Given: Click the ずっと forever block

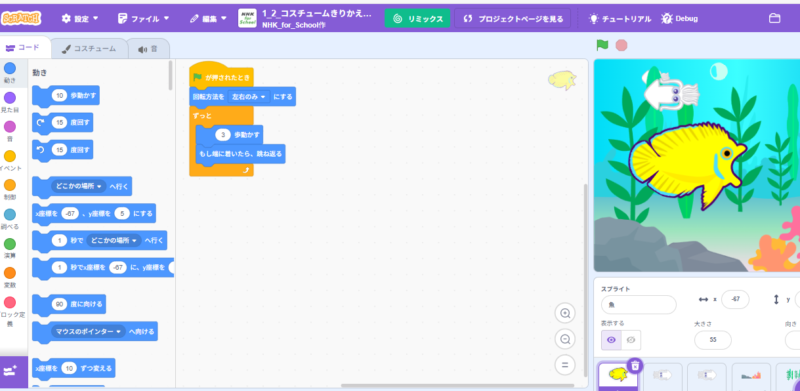Looking at the screenshot, I should (x=202, y=116).
